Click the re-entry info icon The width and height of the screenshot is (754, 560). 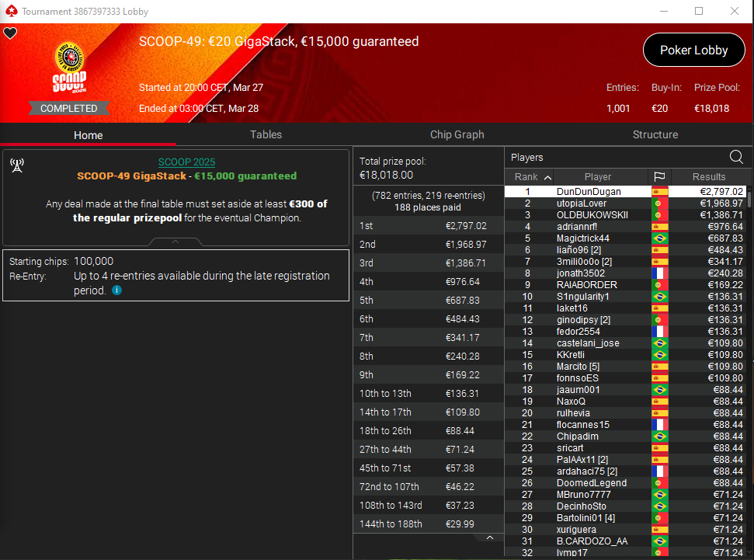[116, 290]
